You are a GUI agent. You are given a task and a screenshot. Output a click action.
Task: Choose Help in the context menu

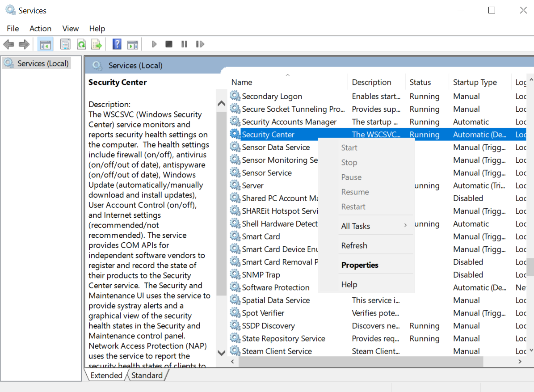pyautogui.click(x=366, y=284)
